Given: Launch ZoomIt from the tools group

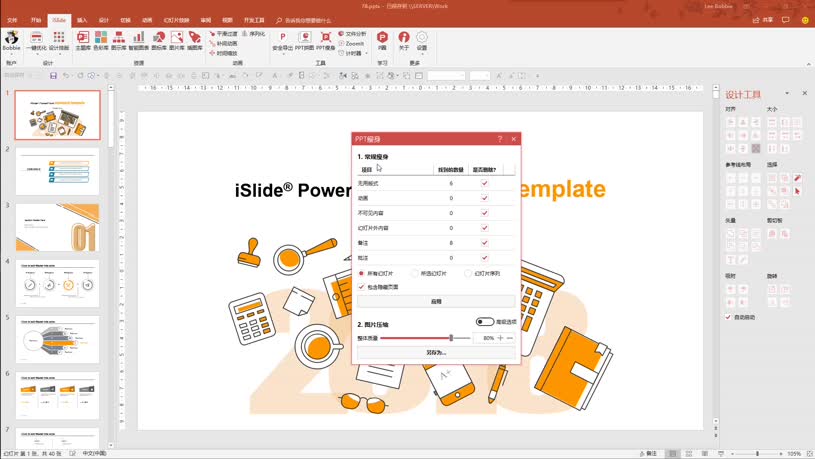Looking at the screenshot, I should [351, 44].
